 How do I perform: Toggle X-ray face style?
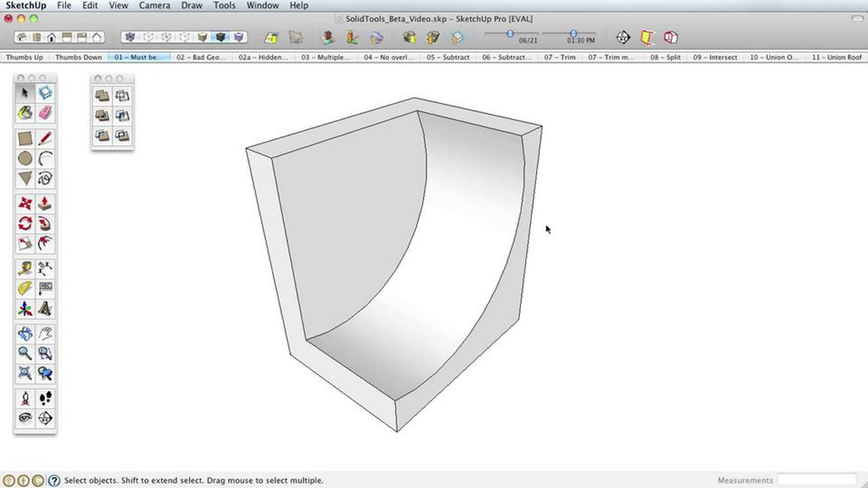coord(130,37)
